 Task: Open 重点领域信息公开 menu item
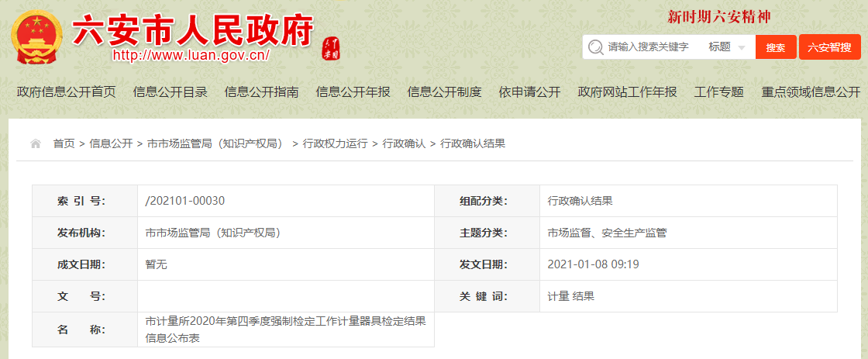pos(811,91)
